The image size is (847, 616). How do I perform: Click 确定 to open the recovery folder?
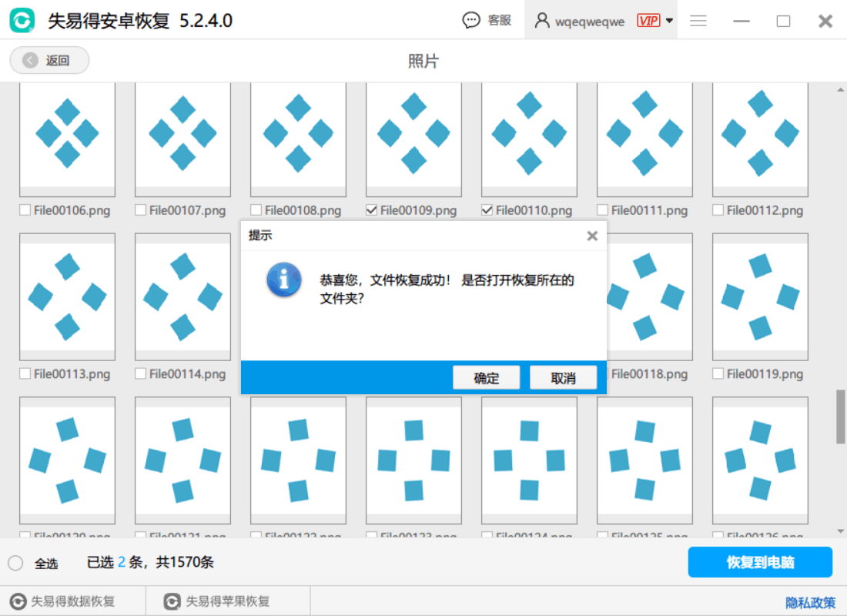[x=486, y=378]
